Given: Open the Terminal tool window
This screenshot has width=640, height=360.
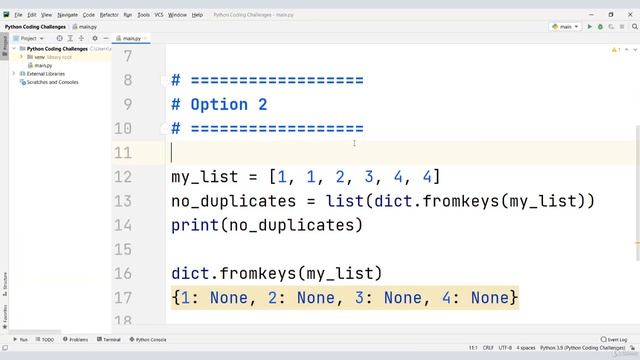Looking at the screenshot, I should (109, 340).
